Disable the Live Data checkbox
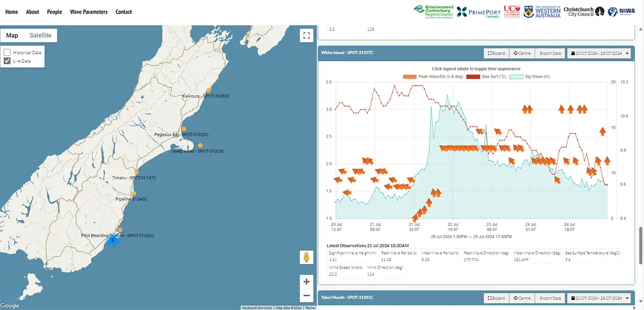 7,61
